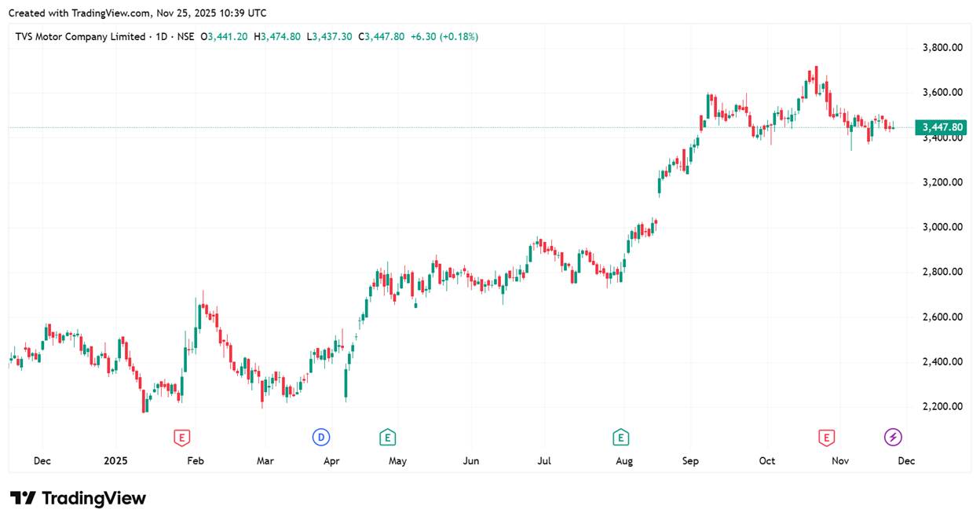This screenshot has width=980, height=524.
Task: Click the green earnings marker near May
Action: tap(386, 437)
